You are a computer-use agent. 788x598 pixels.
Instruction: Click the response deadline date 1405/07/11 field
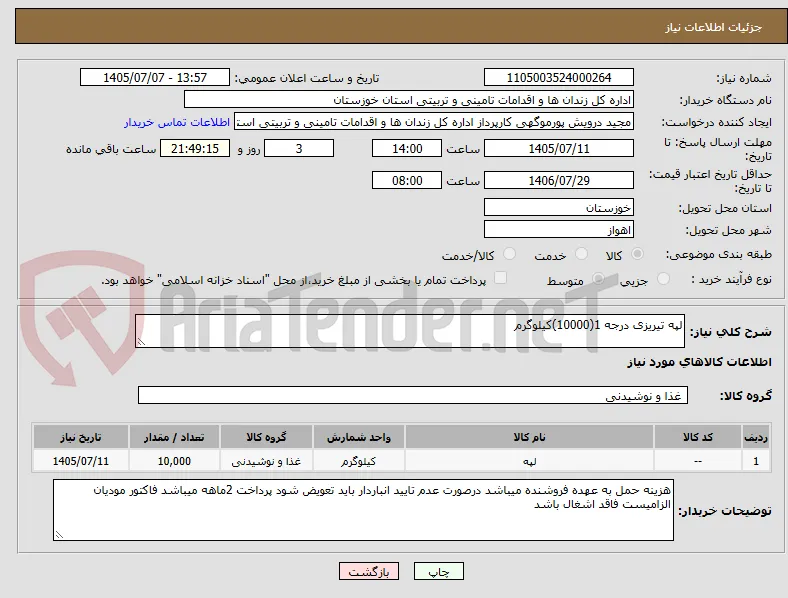tap(559, 148)
